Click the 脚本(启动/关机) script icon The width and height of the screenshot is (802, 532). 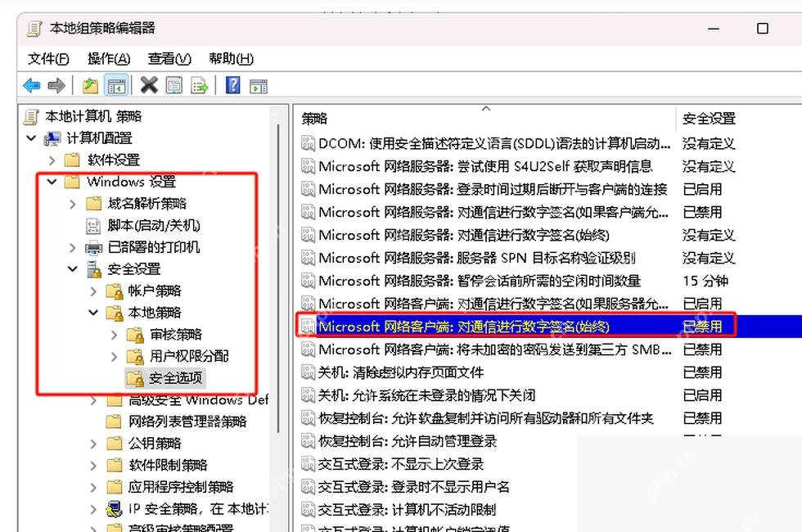pos(93,226)
